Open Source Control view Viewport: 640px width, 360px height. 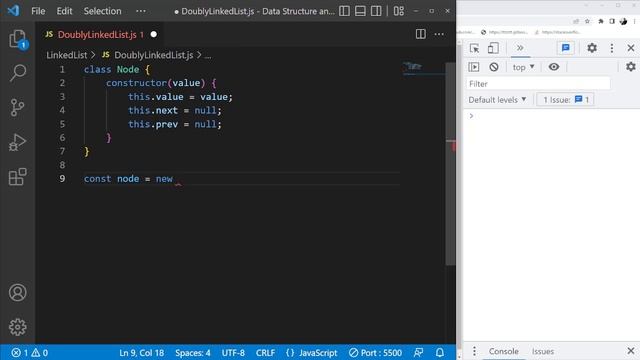click(x=18, y=108)
